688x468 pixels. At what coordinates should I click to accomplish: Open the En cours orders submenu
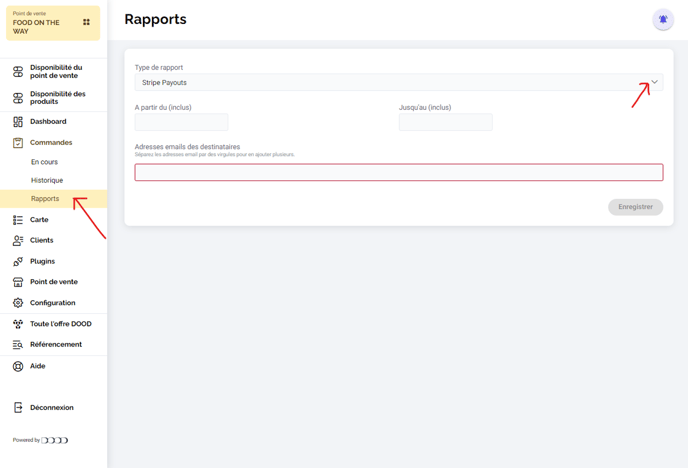pos(44,162)
